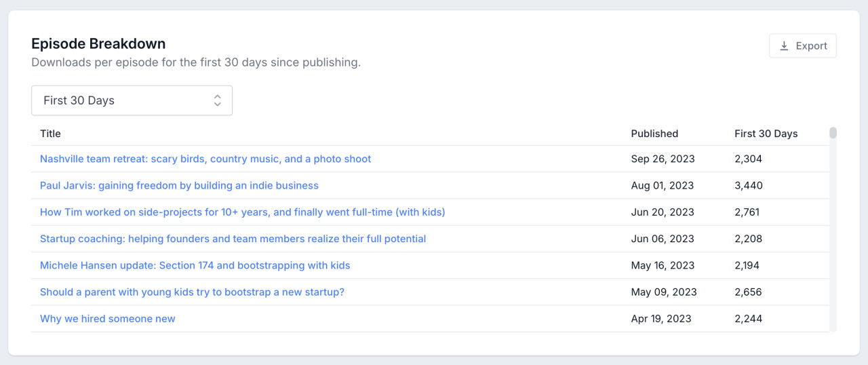Image resolution: width=868 pixels, height=365 pixels.
Task: Open the Startup coaching episode link
Action: [x=233, y=239]
